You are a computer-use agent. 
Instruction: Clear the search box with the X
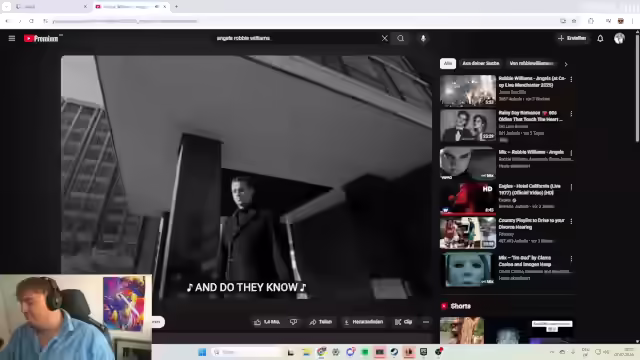[x=384, y=38]
